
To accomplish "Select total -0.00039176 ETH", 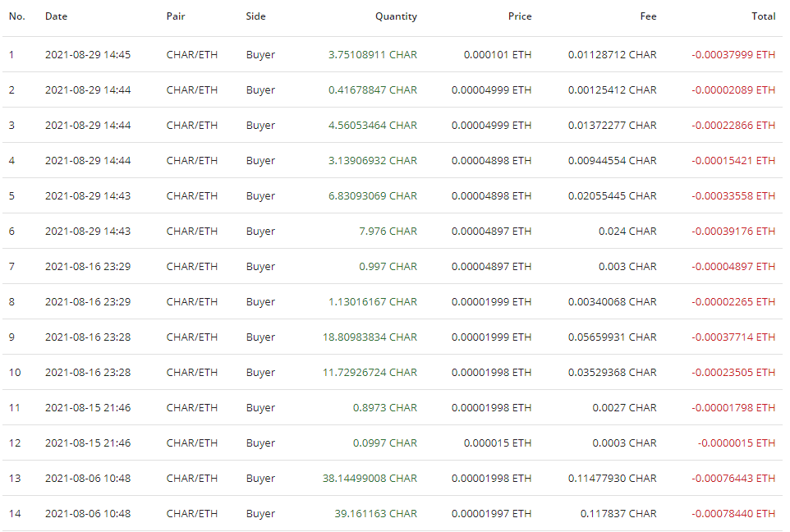I will click(733, 231).
